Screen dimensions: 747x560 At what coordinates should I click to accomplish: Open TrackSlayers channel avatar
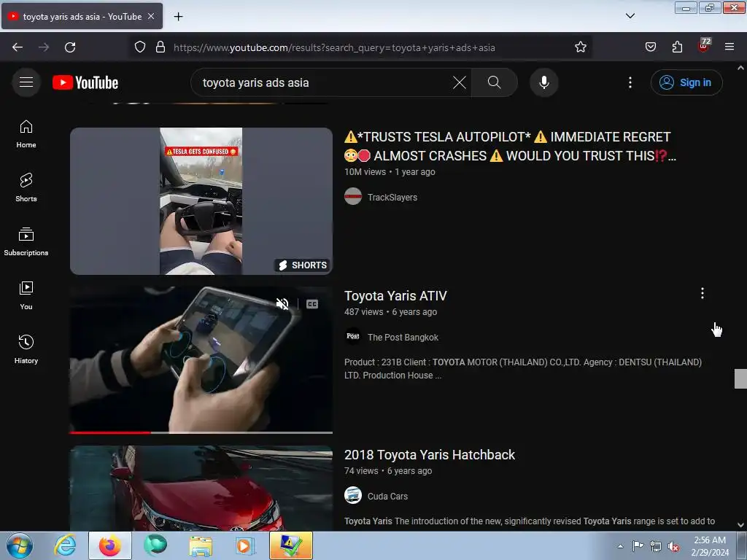[x=353, y=197]
